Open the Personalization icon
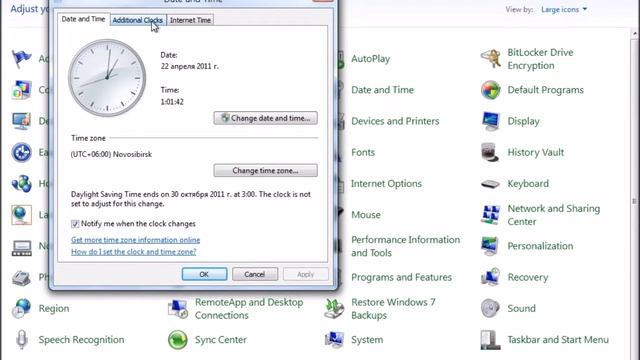 [x=491, y=246]
